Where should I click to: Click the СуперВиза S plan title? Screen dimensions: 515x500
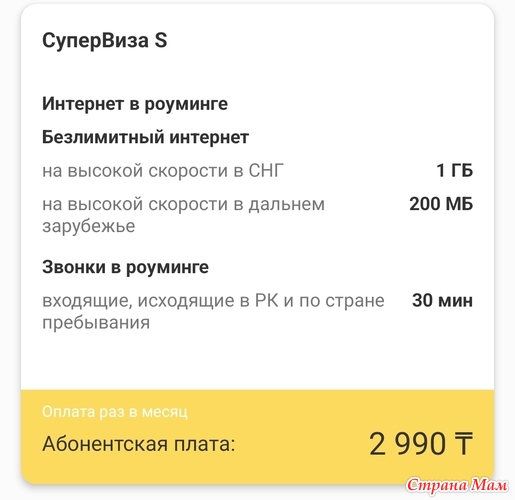(105, 41)
